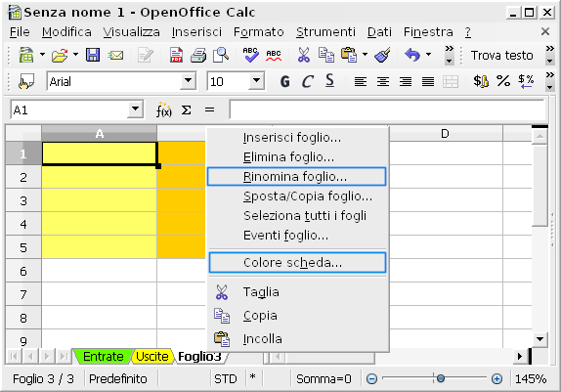Click the Save floppy disk icon

pos(93,55)
